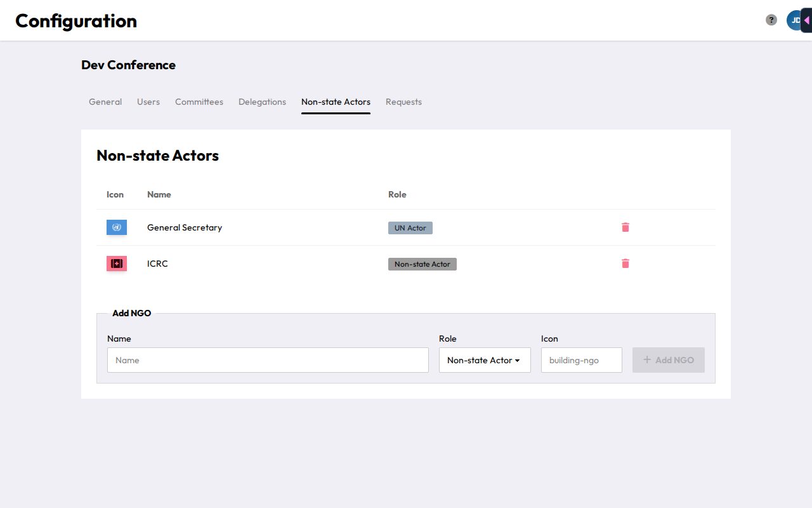The image size is (812, 508).
Task: Open the help question mark icon
Action: point(771,20)
